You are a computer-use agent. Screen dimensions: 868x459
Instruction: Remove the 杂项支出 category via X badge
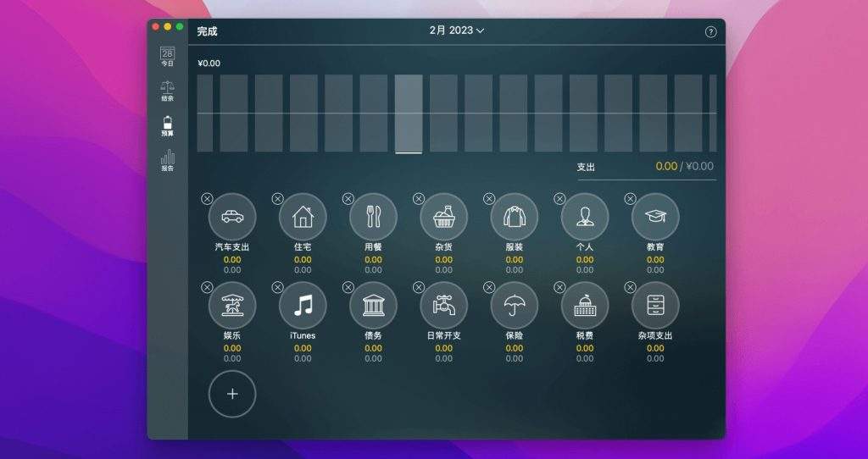[630, 288]
